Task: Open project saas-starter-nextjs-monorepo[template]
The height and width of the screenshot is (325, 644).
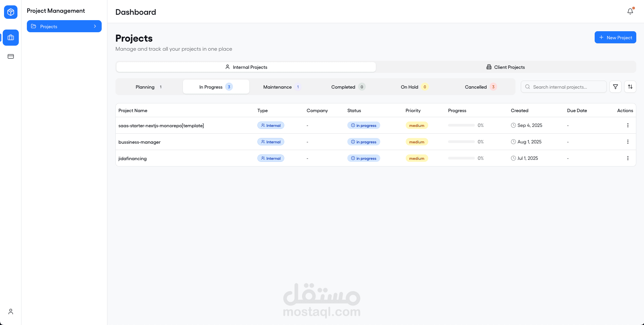Action: click(161, 126)
